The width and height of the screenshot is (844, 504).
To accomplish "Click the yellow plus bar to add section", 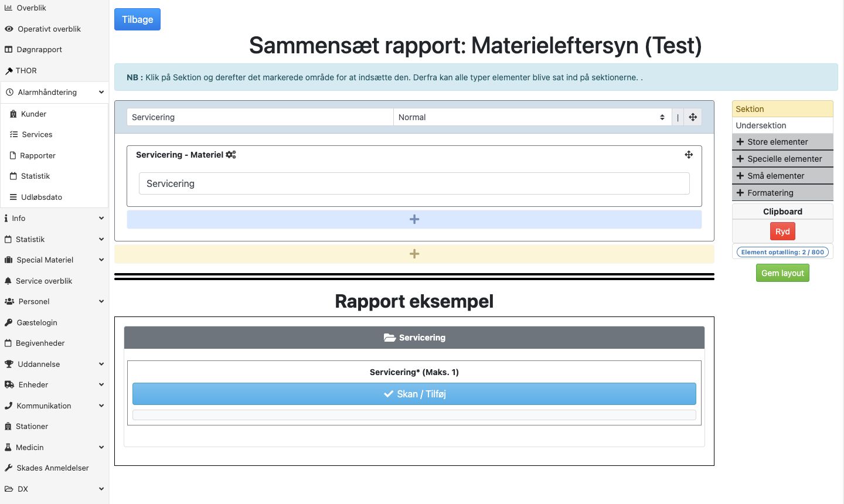I will (414, 254).
